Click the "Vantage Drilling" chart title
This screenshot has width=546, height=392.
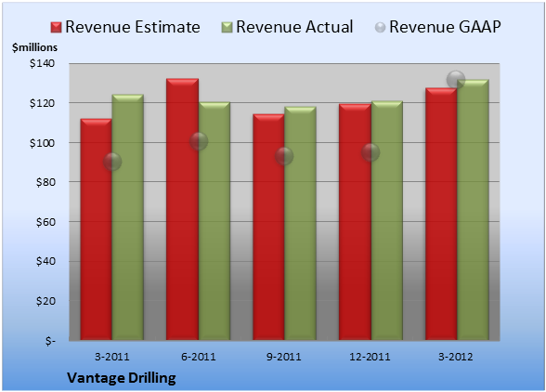click(x=122, y=378)
